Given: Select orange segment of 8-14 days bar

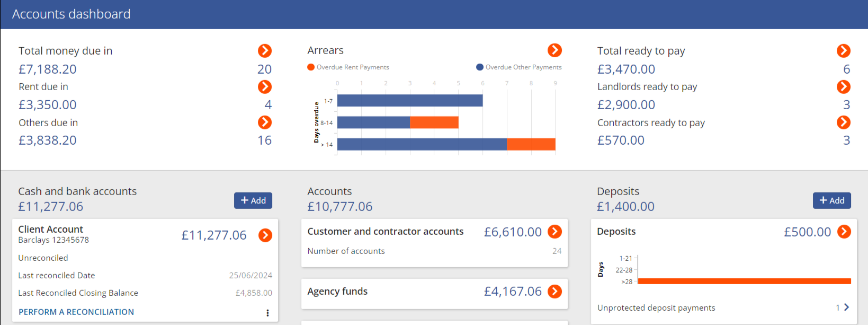Looking at the screenshot, I should click(x=434, y=122).
